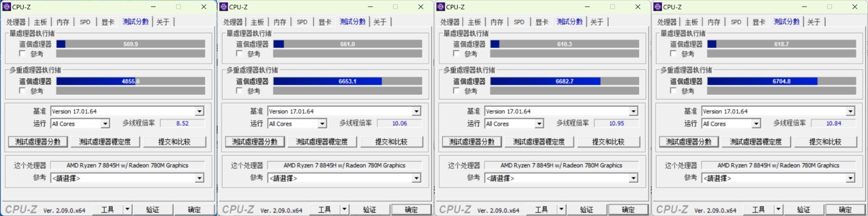Enable single-thread 參考 checkbox in the 661.0 window
868x216 pixels.
pyautogui.click(x=239, y=54)
